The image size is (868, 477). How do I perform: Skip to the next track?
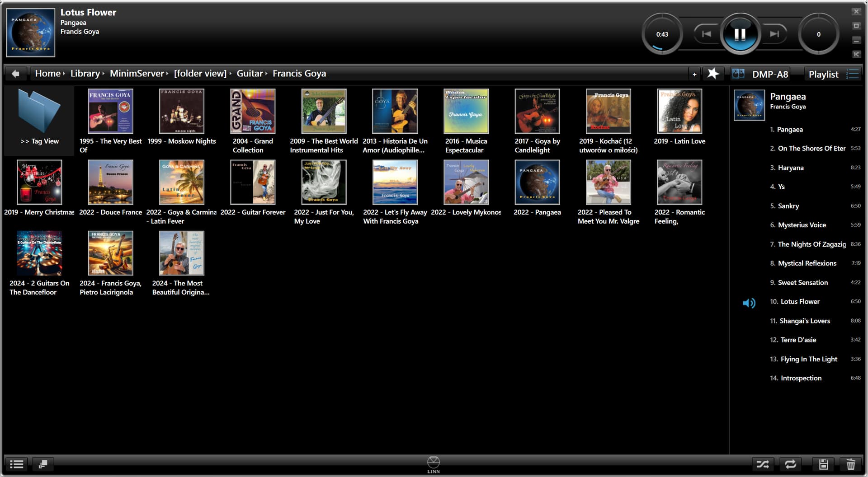tap(774, 34)
